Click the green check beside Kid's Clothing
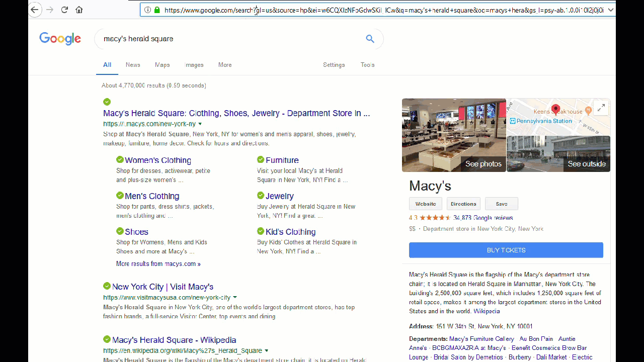 [261, 231]
